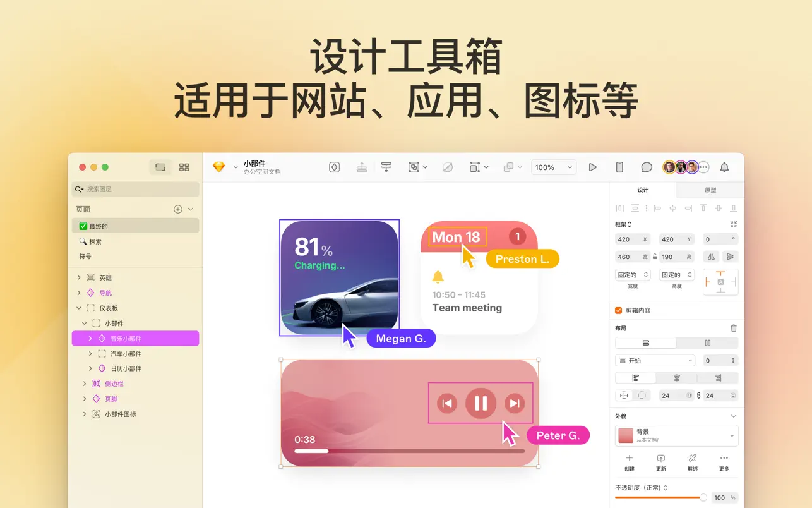Image resolution: width=812 pixels, height=508 pixels.
Task: Open the 开始 alignment dropdown
Action: pos(655,360)
